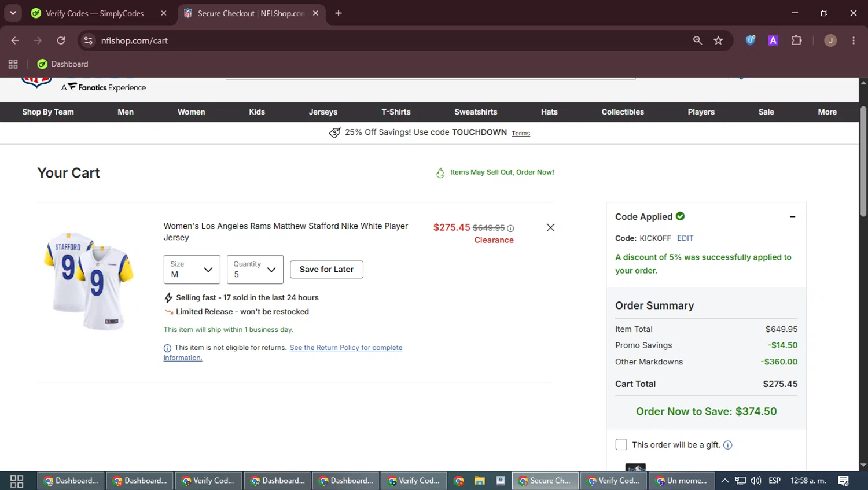Screen dimensions: 868x490
Task: Expand the Quantity dropdown showing 5
Action: [255, 270]
